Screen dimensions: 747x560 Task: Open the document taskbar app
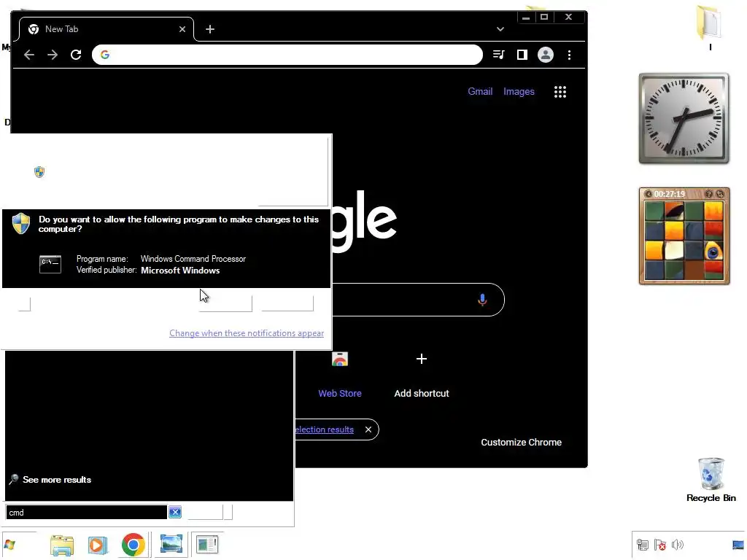(207, 544)
